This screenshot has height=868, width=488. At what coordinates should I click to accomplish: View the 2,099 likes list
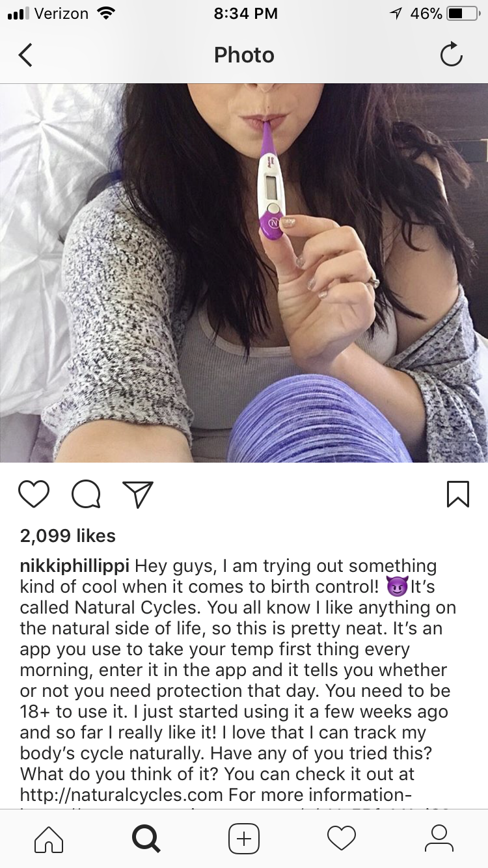click(x=68, y=536)
